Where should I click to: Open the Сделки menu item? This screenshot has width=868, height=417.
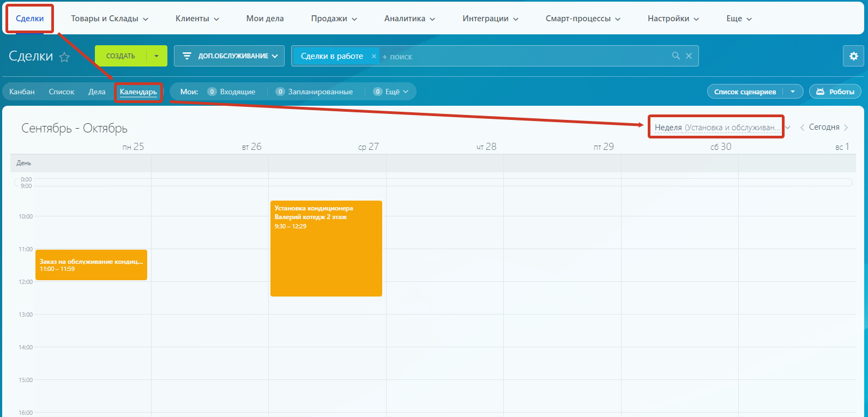[x=29, y=19]
